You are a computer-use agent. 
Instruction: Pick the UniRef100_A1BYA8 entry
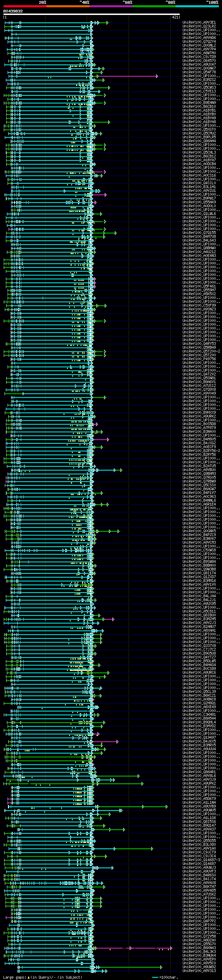click(x=199, y=122)
